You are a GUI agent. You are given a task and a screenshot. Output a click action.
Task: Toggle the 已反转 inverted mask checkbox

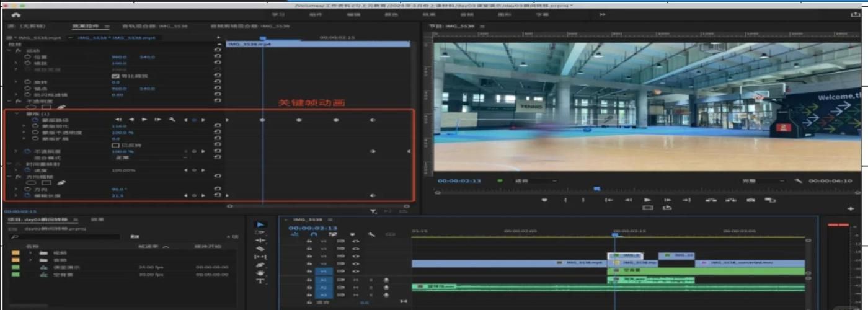115,145
